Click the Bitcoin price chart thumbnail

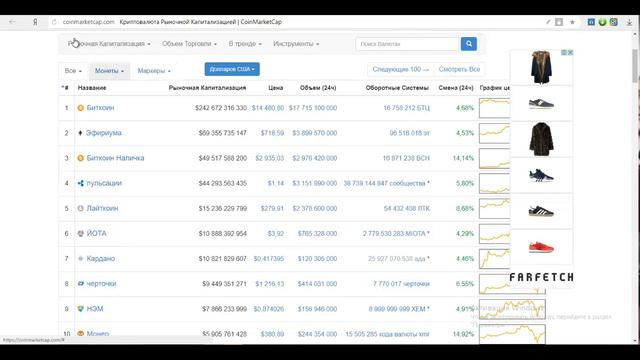[x=494, y=108]
